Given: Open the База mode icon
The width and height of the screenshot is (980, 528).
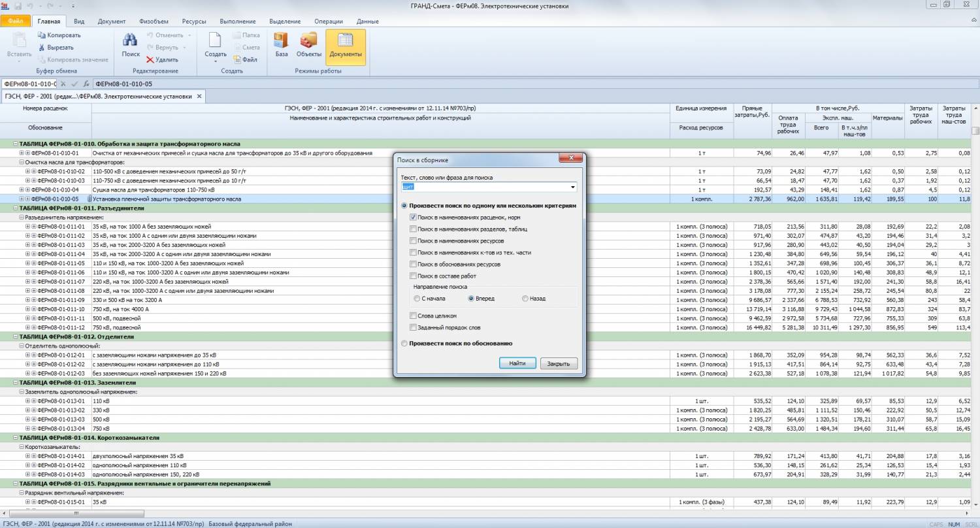Looking at the screenshot, I should point(282,41).
